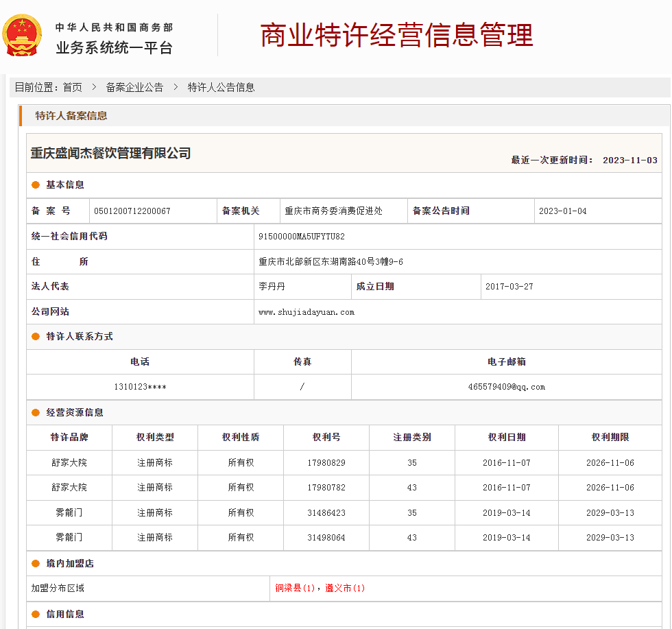Click the 特许品牌 column header

point(69,438)
